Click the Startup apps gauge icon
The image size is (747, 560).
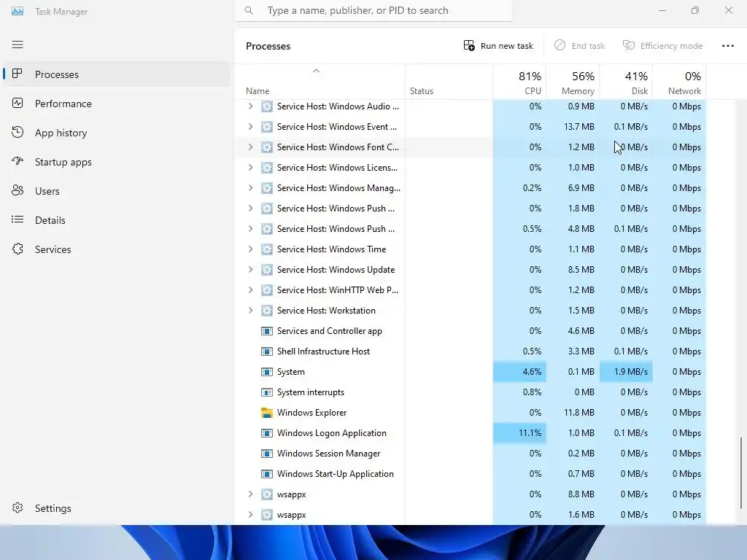coord(18,161)
